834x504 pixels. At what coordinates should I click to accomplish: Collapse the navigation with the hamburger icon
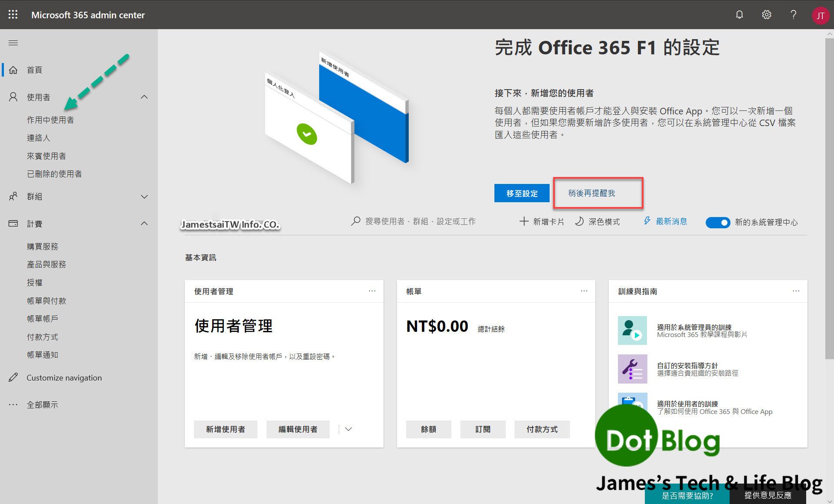click(13, 42)
